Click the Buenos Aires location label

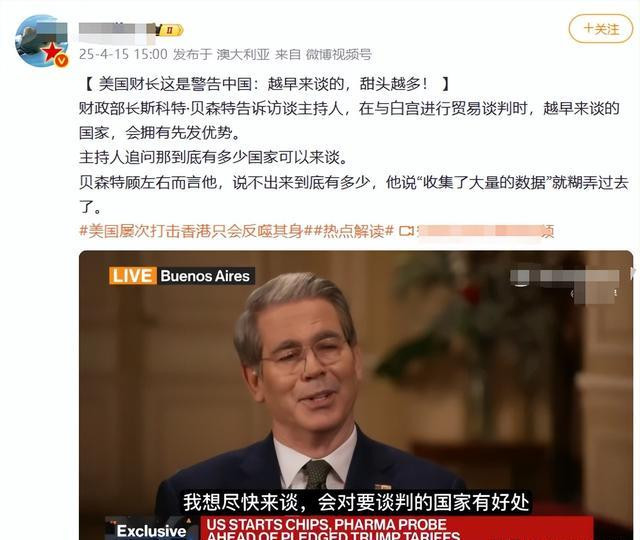click(205, 276)
